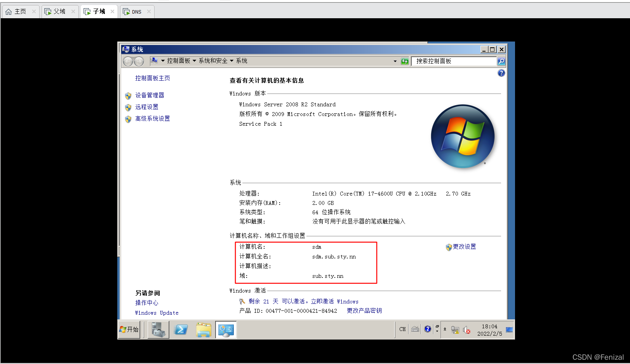The height and width of the screenshot is (364, 630).
Task: Click 系统和安全 breadcrumb
Action: point(213,61)
